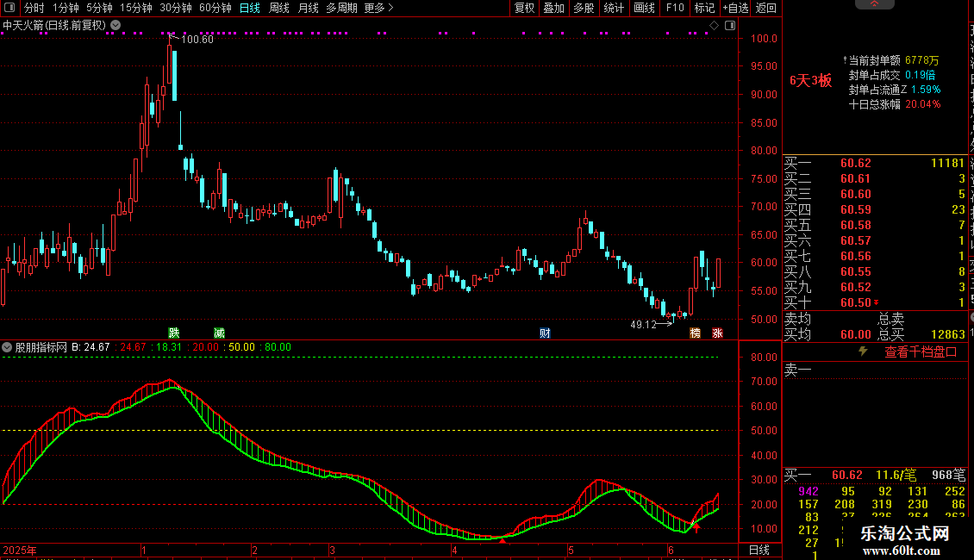
Task: Click the diamond icon above main chart
Action: (715, 26)
